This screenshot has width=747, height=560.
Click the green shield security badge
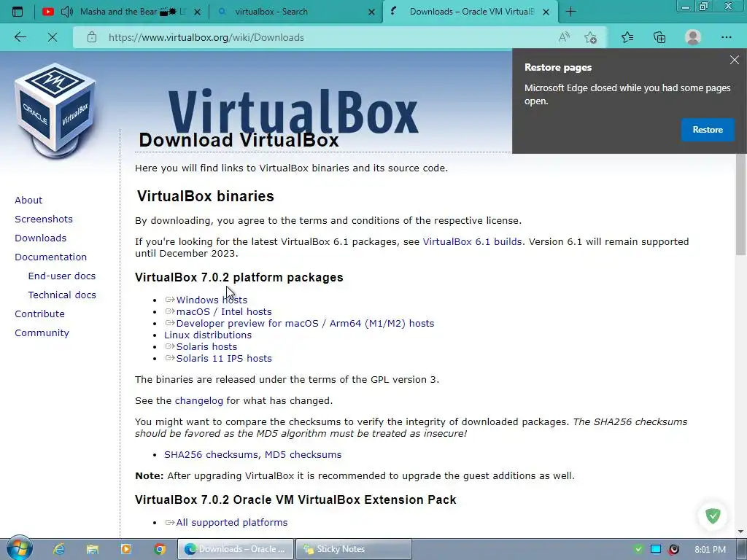coord(713,516)
